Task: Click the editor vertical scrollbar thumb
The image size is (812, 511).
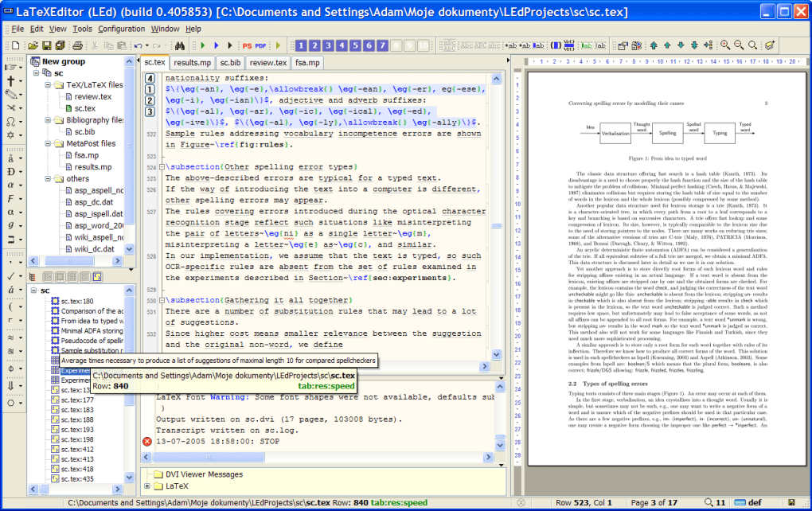Action: [x=496, y=226]
